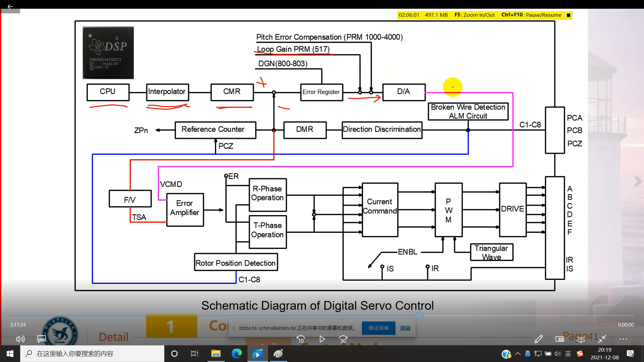Screen dimensions: 644x362
Task: Open Microsoft Edge from taskbar
Action: (237, 354)
